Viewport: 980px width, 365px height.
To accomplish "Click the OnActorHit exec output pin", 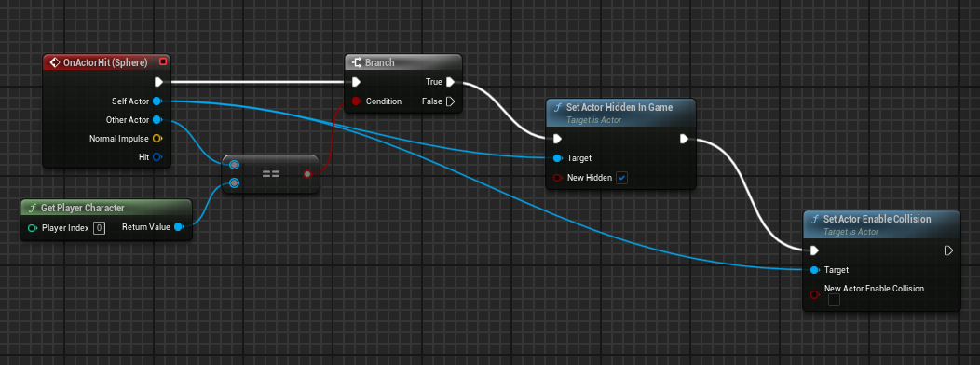I will tap(158, 82).
